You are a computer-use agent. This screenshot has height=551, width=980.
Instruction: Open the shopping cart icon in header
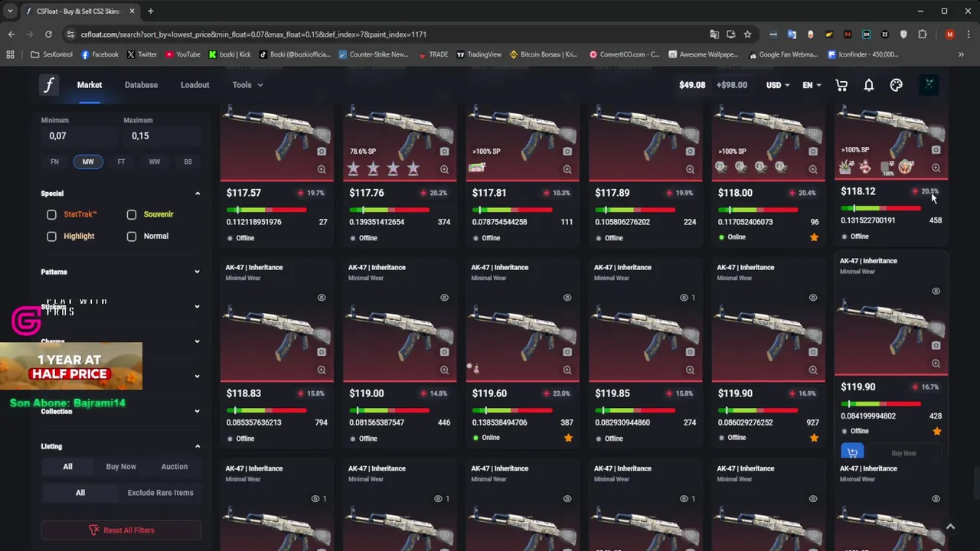[x=841, y=85]
